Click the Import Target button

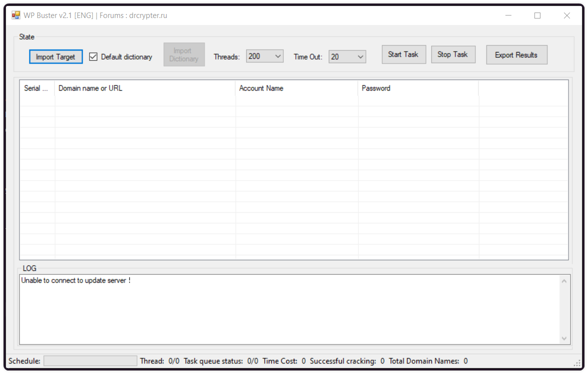56,57
